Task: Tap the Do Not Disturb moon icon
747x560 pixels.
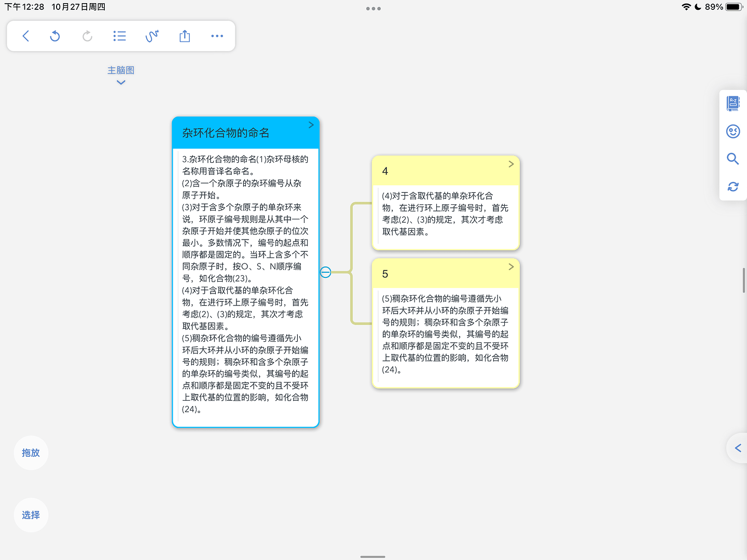Action: pos(698,7)
